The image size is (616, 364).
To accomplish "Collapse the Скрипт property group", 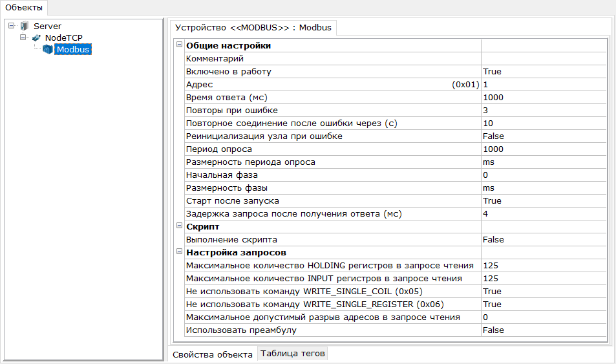I will (179, 226).
